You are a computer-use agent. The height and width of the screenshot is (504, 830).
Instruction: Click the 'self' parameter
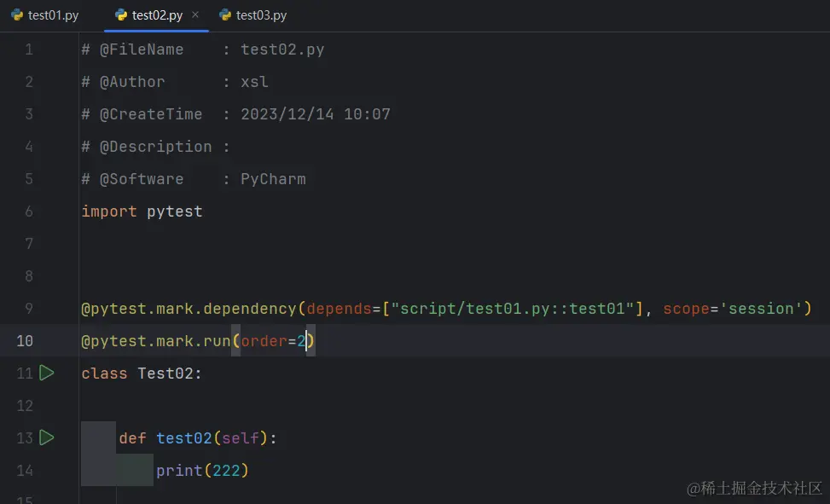(x=241, y=437)
